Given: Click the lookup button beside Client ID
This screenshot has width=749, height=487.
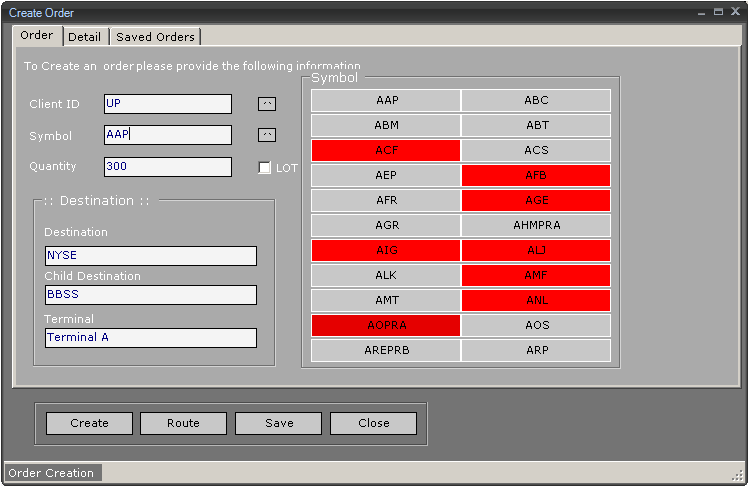Looking at the screenshot, I should [x=267, y=104].
